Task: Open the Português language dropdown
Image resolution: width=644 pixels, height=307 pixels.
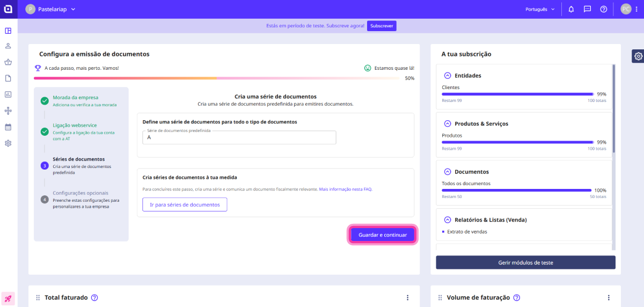Action: coord(540,9)
